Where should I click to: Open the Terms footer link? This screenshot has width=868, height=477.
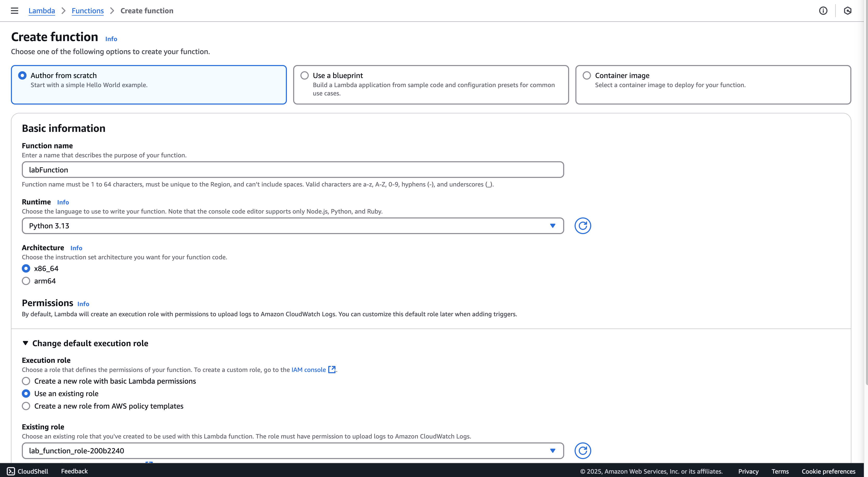[780, 471]
